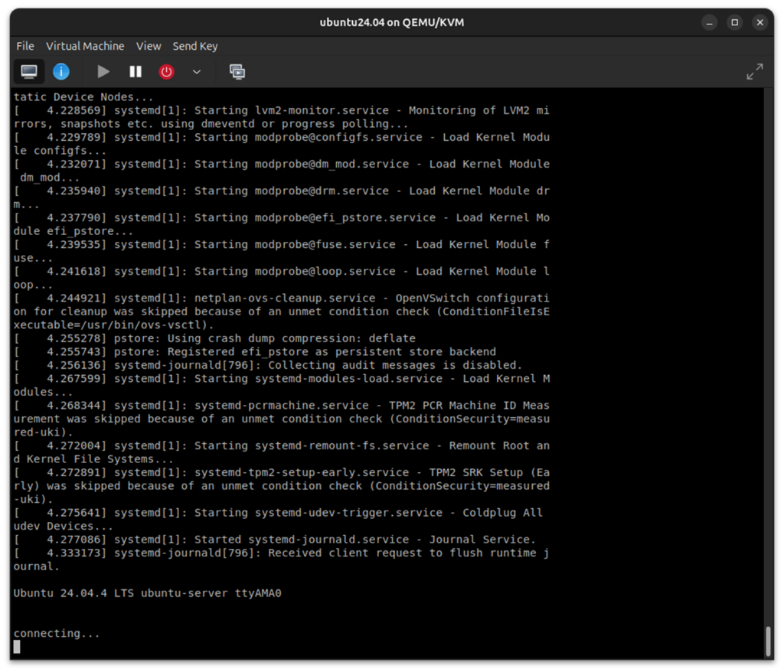Open the Virtual Machine menu
784x672 pixels.
click(85, 46)
